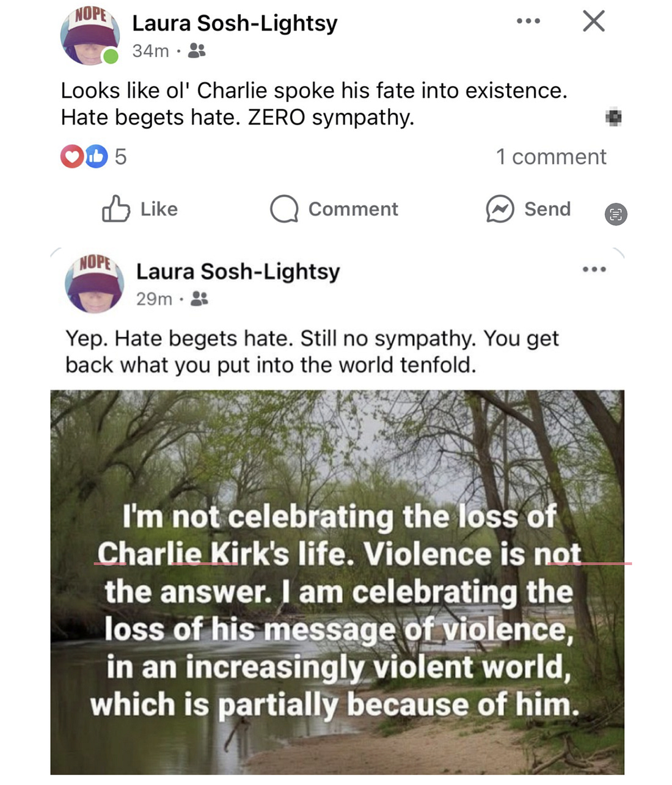This screenshot has height=785, width=672.
Task: Click the small pixelated icon beside the post text
Action: (614, 117)
